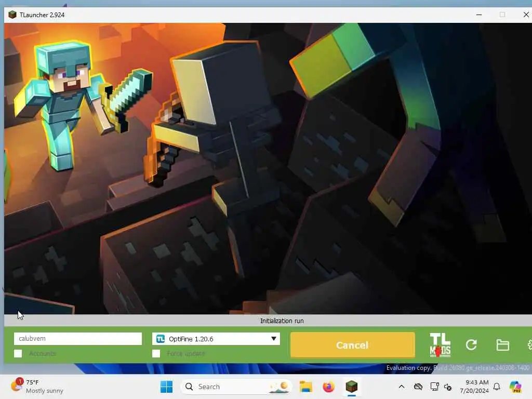This screenshot has height=399, width=532.
Task: Click the username field containing calubvem
Action: pos(78,339)
